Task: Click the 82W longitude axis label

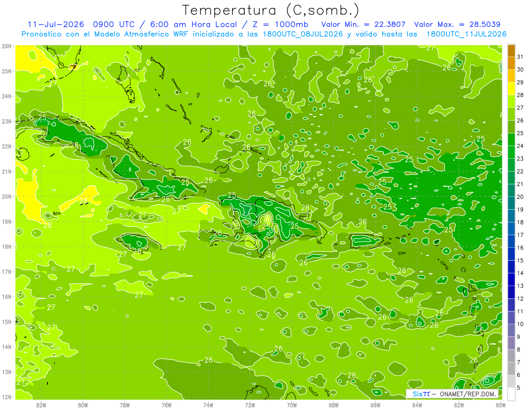Action: click(41, 405)
